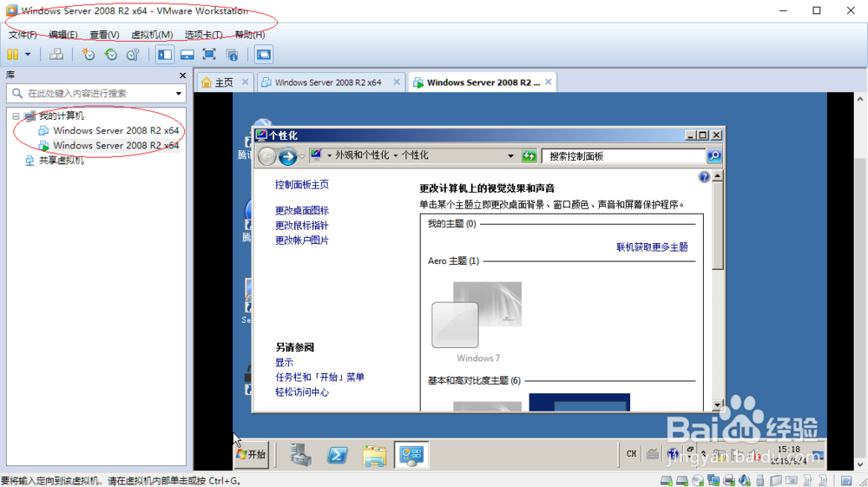Click the 个性化 window scrollbar thumb

(x=718, y=226)
